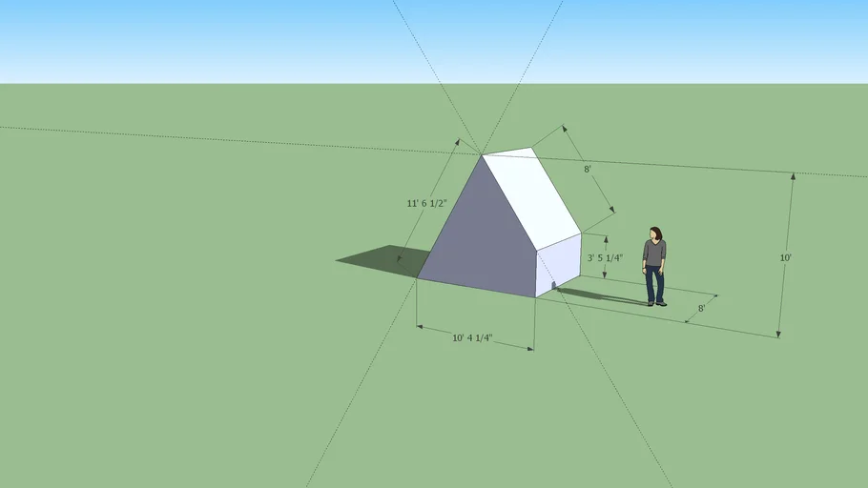
Task: Select the light blue side wall
Action: 559,265
